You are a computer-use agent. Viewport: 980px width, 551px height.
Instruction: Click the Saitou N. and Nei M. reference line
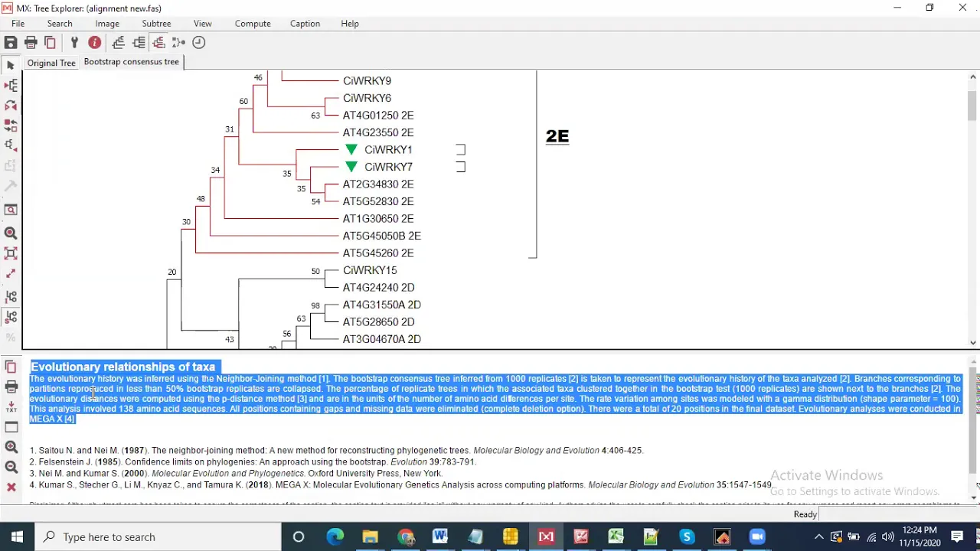(x=336, y=451)
